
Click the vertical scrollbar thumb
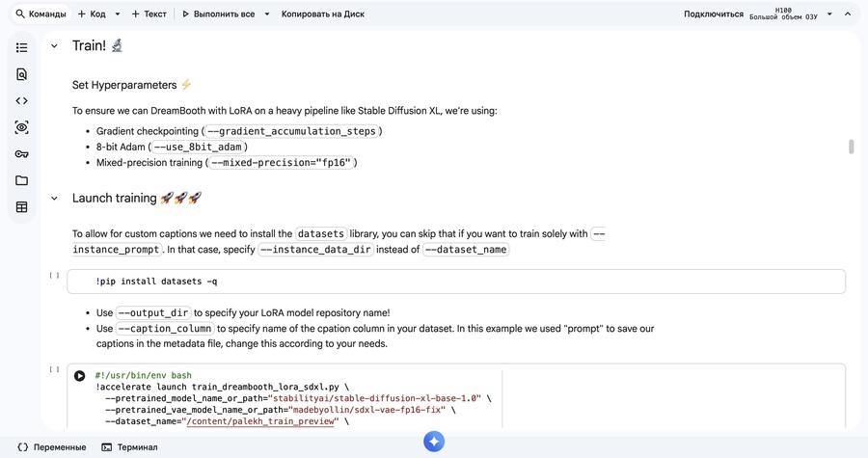pos(852,147)
